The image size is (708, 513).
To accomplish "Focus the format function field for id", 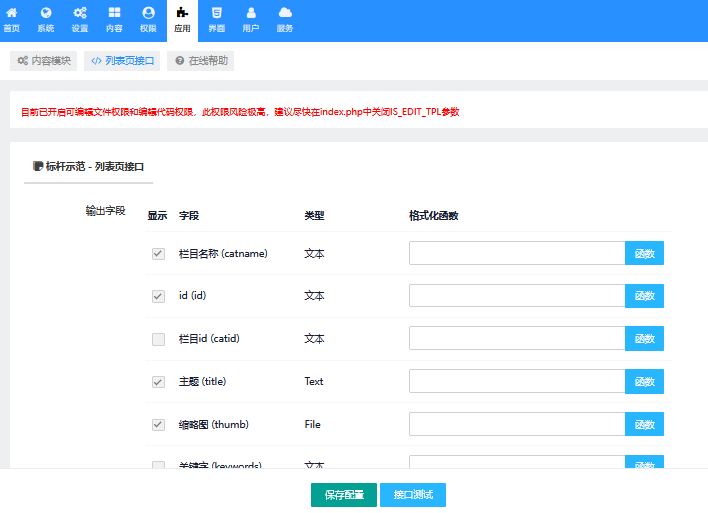I will click(x=517, y=296).
